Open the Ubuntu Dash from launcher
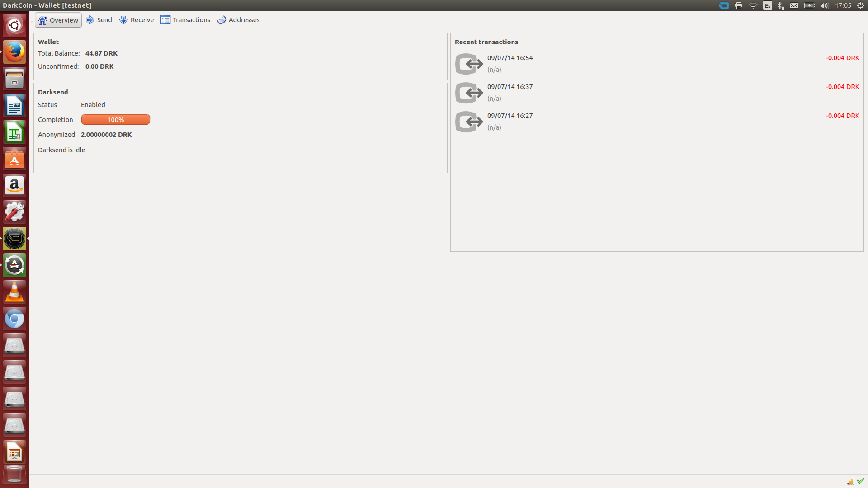This screenshot has height=488, width=868. [x=14, y=25]
